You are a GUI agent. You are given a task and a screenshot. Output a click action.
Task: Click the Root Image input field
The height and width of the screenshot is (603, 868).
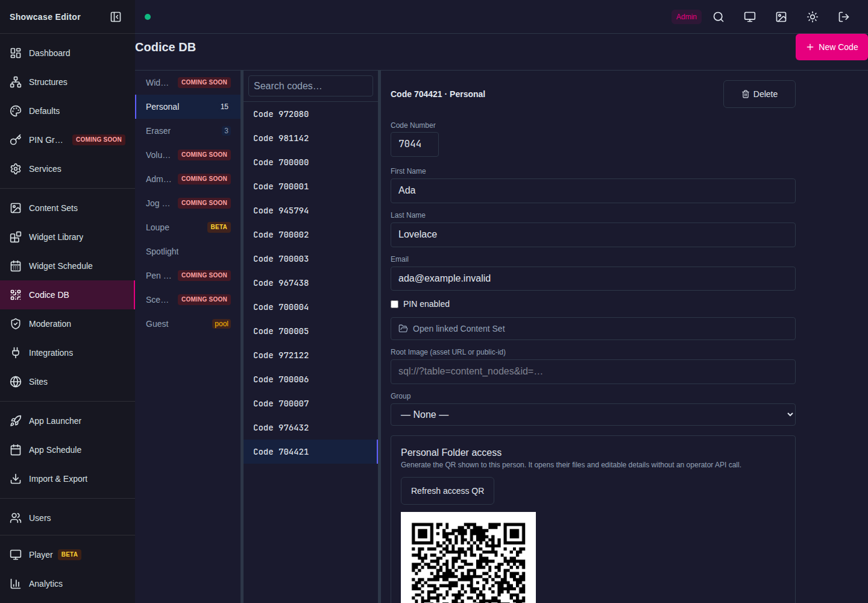[593, 371]
